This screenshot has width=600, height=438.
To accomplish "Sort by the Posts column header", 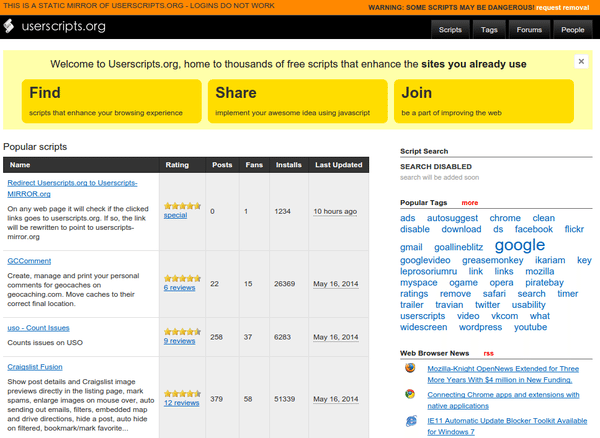I will [x=222, y=165].
